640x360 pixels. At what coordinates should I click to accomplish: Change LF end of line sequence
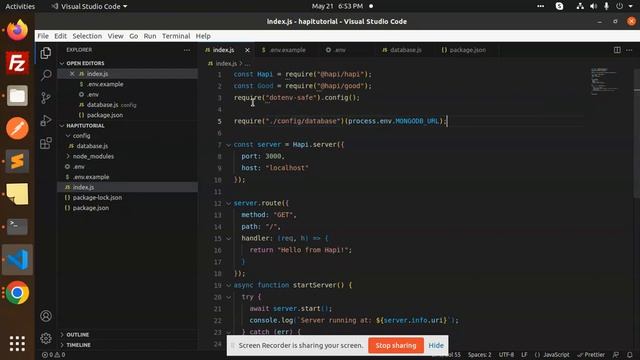click(x=524, y=355)
